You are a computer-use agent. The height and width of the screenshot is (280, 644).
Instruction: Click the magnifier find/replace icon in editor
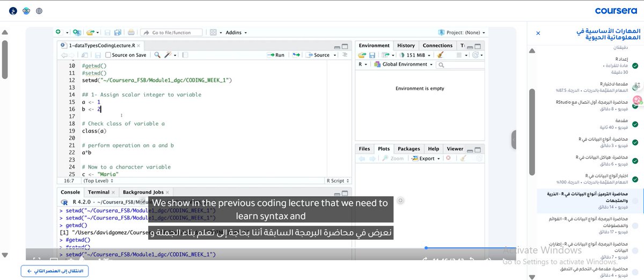157,55
